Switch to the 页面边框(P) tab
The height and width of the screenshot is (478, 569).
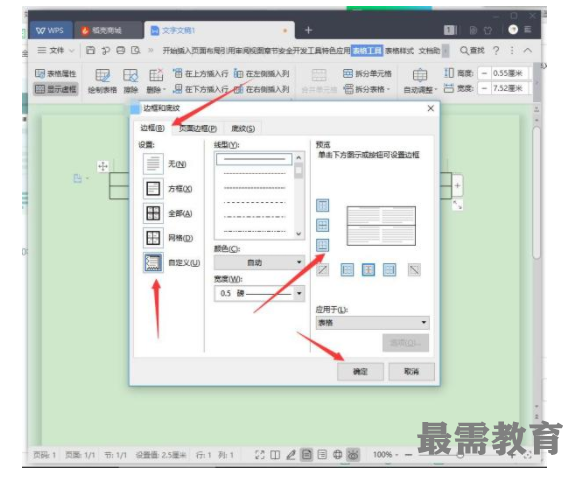[198, 128]
